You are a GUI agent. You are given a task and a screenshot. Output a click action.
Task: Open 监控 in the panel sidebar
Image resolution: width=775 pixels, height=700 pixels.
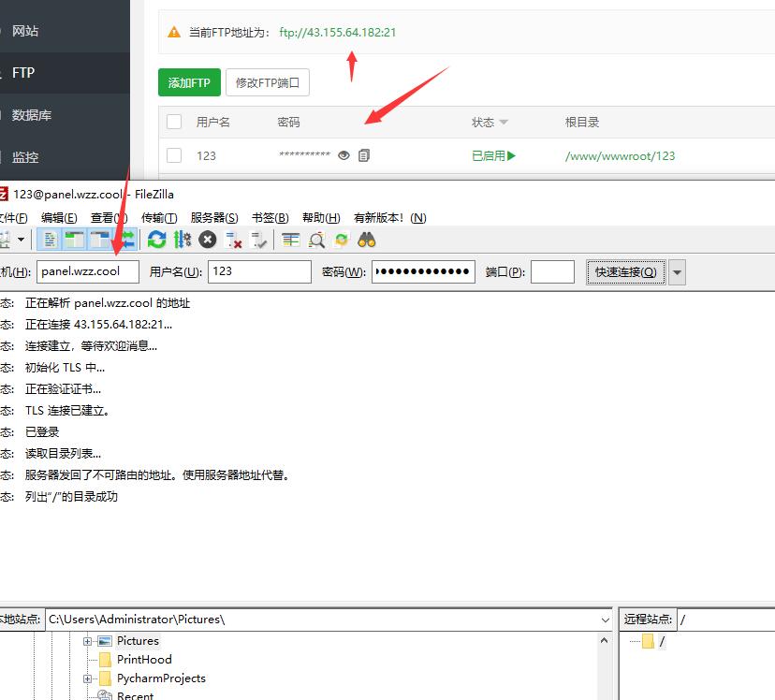pos(25,157)
